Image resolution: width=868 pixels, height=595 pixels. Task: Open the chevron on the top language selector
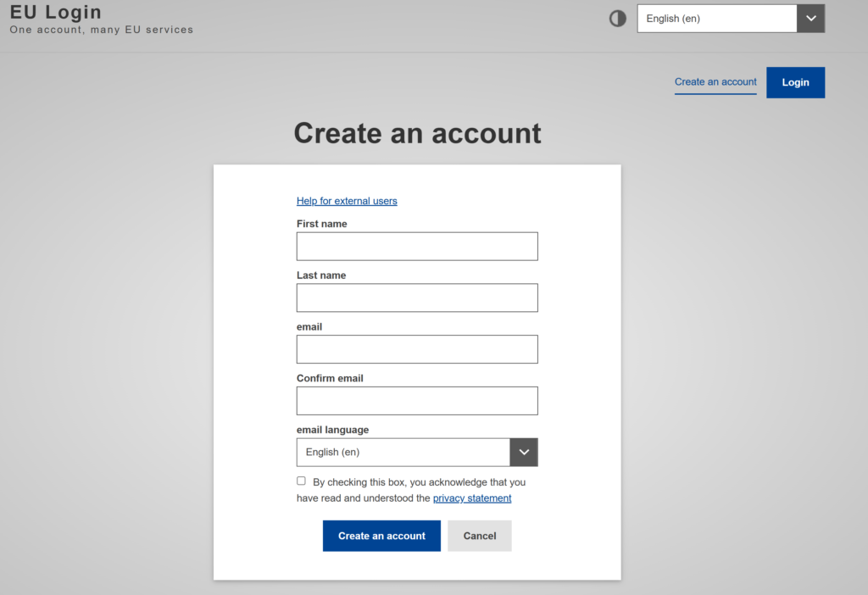click(810, 18)
